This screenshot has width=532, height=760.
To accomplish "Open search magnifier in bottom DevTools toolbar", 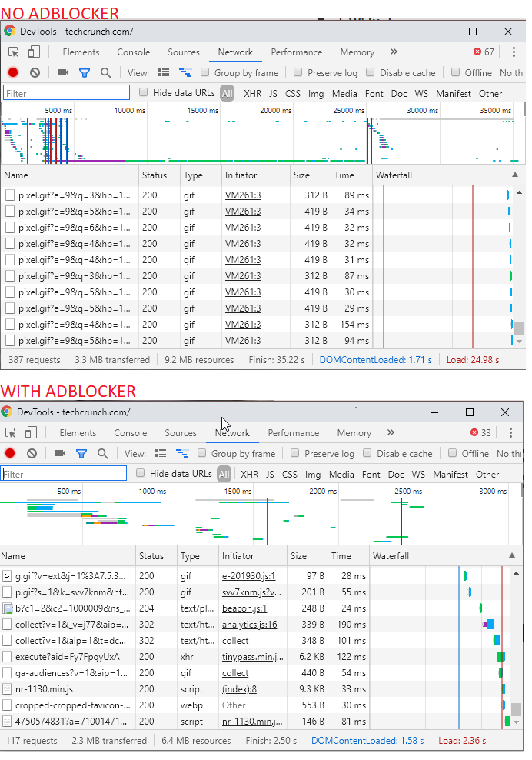I will tap(103, 454).
